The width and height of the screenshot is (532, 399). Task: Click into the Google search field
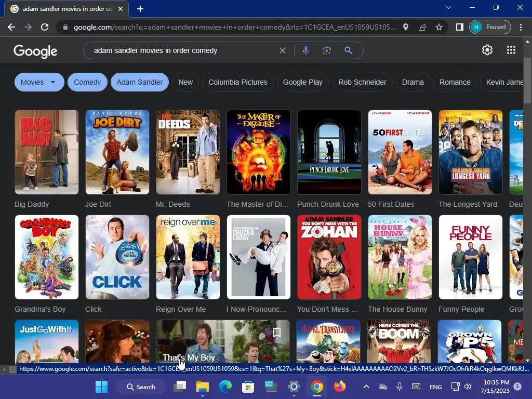click(x=183, y=50)
